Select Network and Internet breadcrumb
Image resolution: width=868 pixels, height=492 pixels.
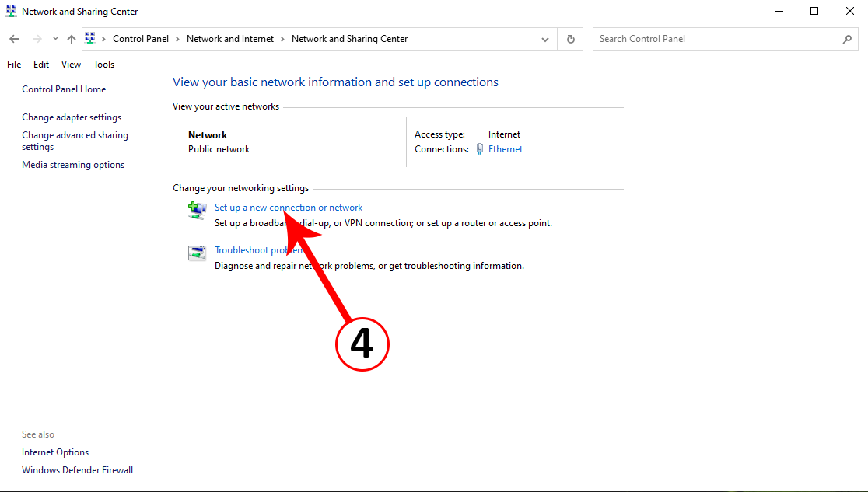coord(230,39)
